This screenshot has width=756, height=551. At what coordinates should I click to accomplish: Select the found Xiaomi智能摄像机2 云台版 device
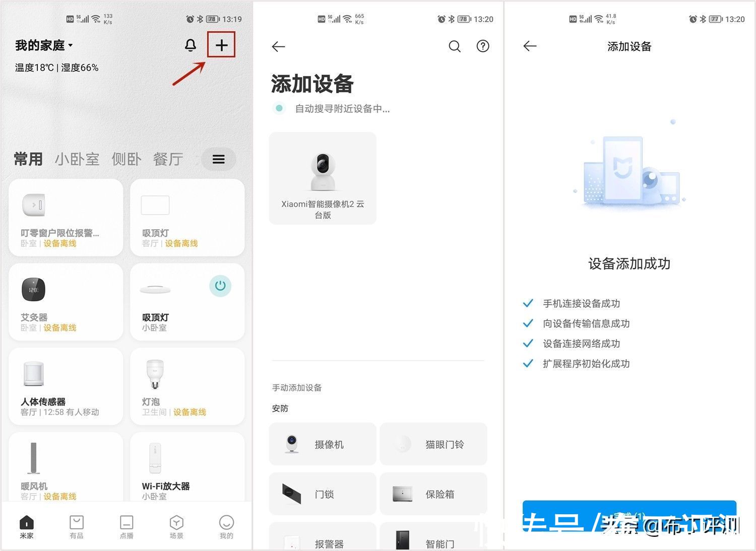click(x=323, y=178)
